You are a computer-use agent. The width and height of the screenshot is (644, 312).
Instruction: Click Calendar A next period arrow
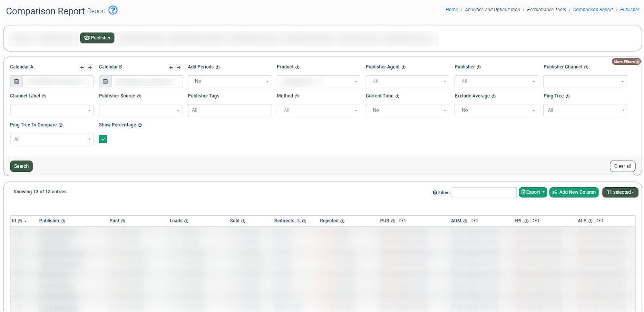point(90,67)
